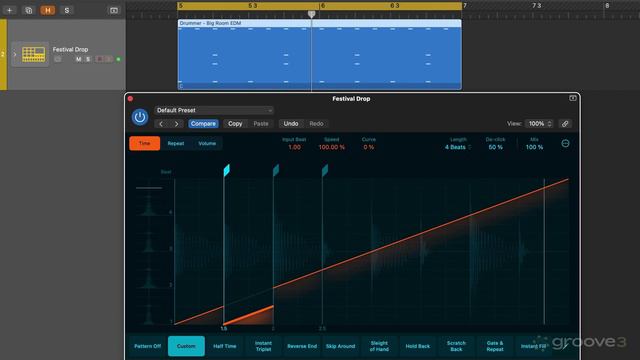This screenshot has width=640, height=360.
Task: Click the Mix 100 % value
Action: coord(534,147)
